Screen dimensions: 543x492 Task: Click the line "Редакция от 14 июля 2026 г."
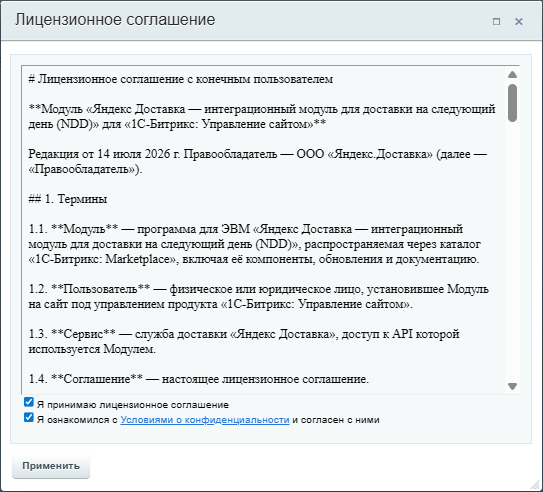click(104, 154)
